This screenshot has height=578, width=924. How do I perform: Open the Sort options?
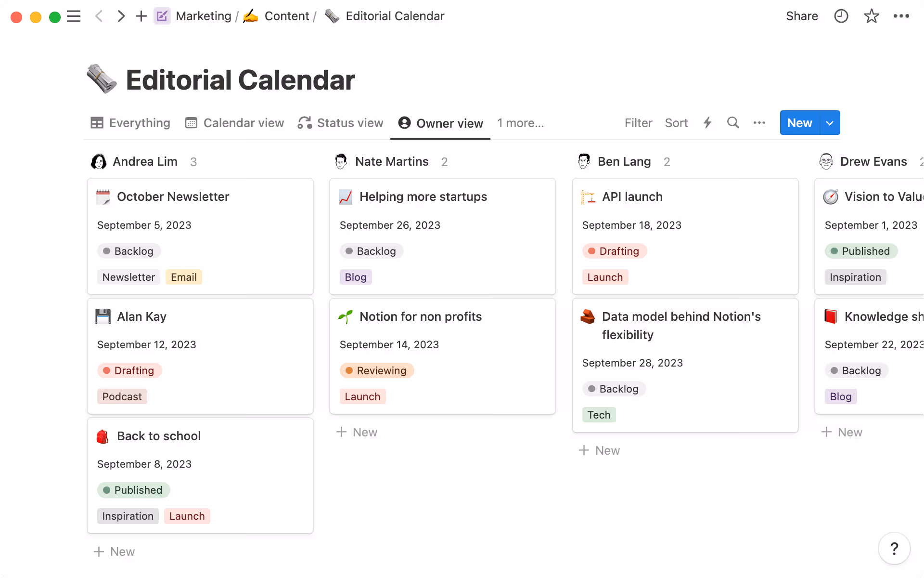(x=676, y=123)
